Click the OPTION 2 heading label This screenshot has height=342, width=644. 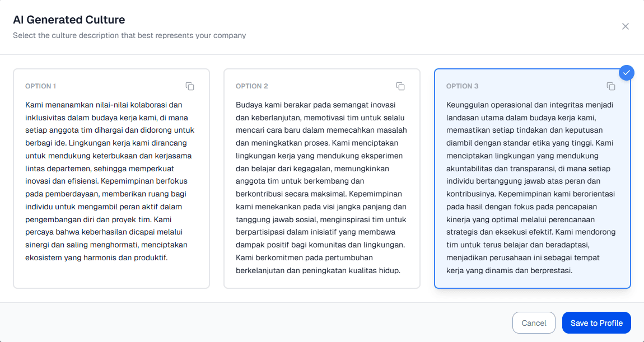pyautogui.click(x=251, y=86)
